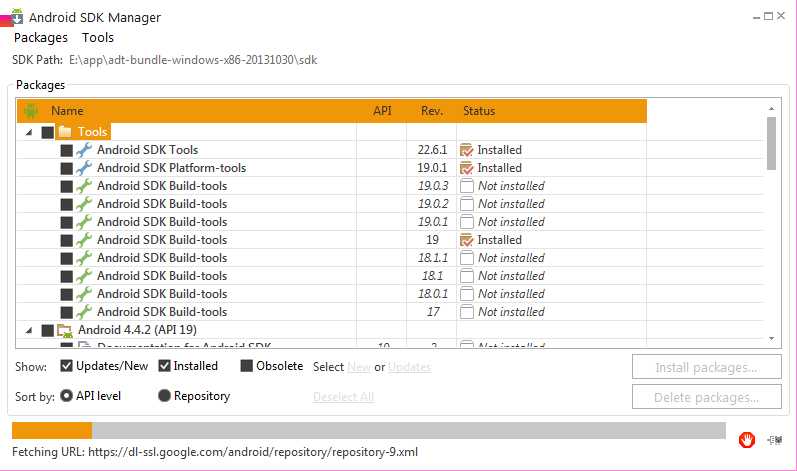Click the scrollbar up arrow
Image resolution: width=797 pixels, height=471 pixels.
click(772, 108)
